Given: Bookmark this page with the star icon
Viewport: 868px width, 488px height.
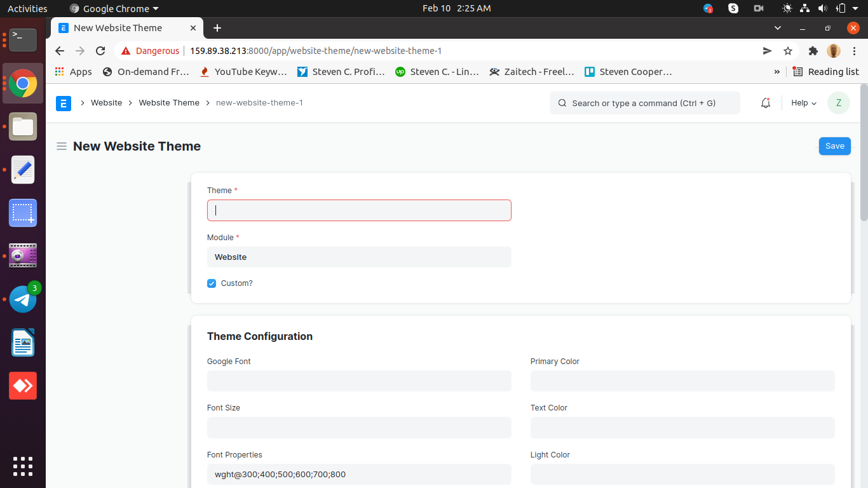Looking at the screenshot, I should (x=788, y=51).
